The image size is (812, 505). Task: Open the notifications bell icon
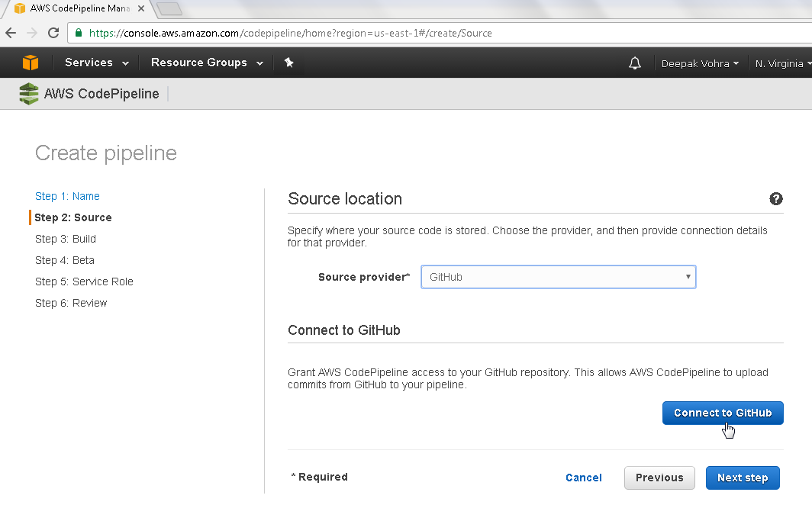pyautogui.click(x=635, y=63)
